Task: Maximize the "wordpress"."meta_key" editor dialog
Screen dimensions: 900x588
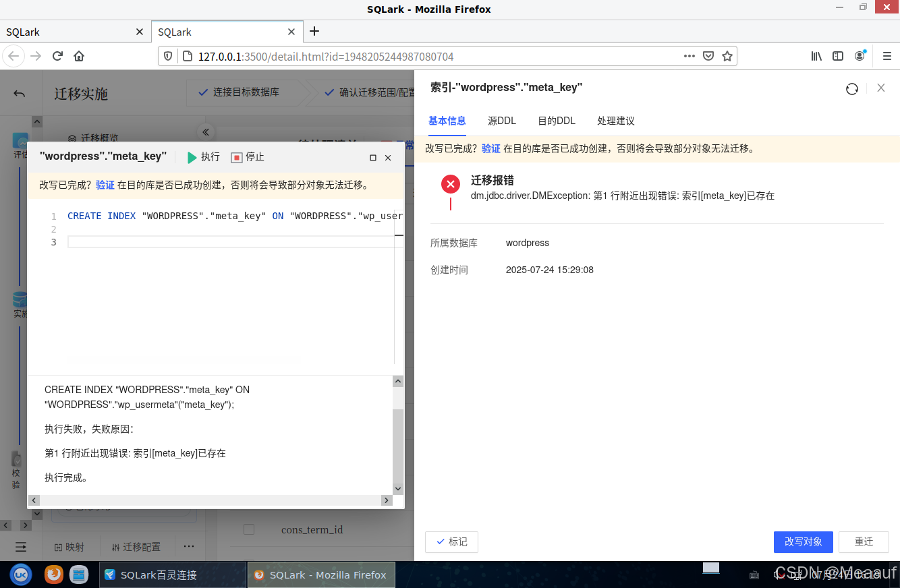Action: coord(373,158)
